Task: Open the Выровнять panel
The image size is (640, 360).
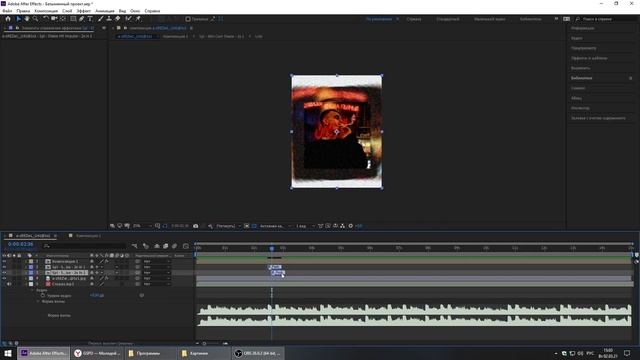Action: pos(580,68)
